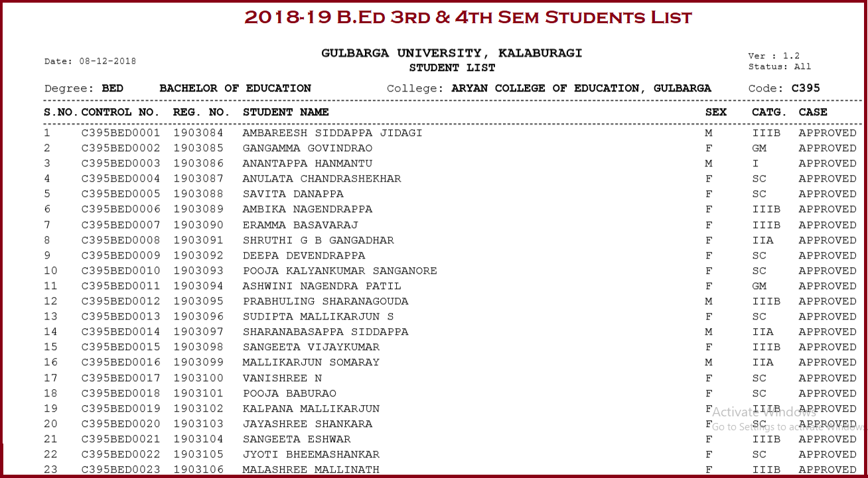Click control number C395BED0010
Image resolution: width=868 pixels, height=478 pixels.
[120, 270]
